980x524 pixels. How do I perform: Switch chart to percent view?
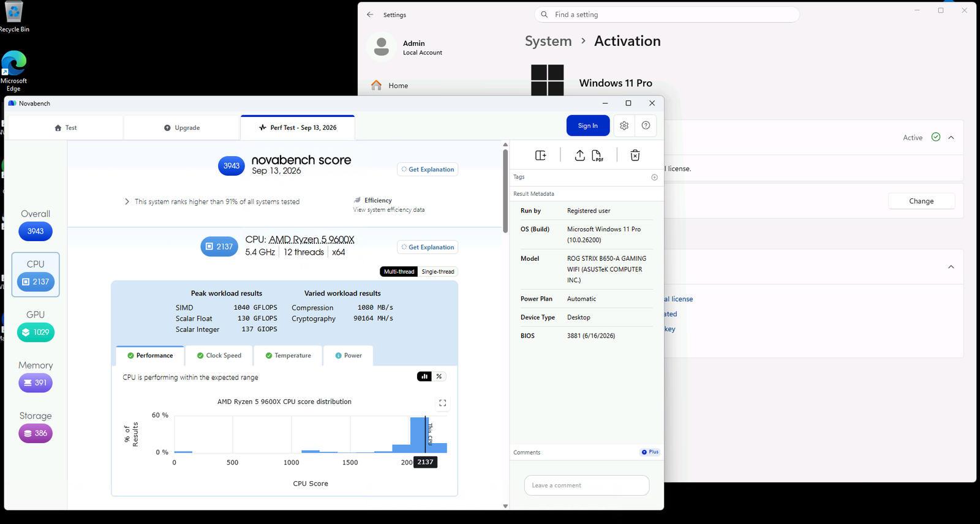coord(439,376)
